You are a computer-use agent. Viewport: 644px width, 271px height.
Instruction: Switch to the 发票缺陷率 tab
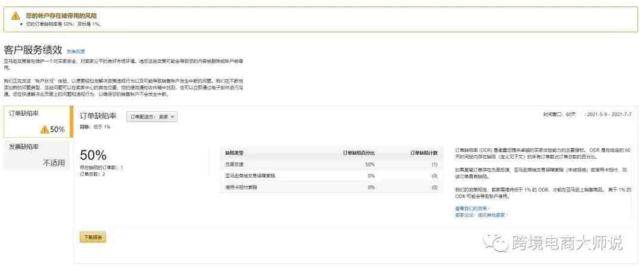pos(37,155)
